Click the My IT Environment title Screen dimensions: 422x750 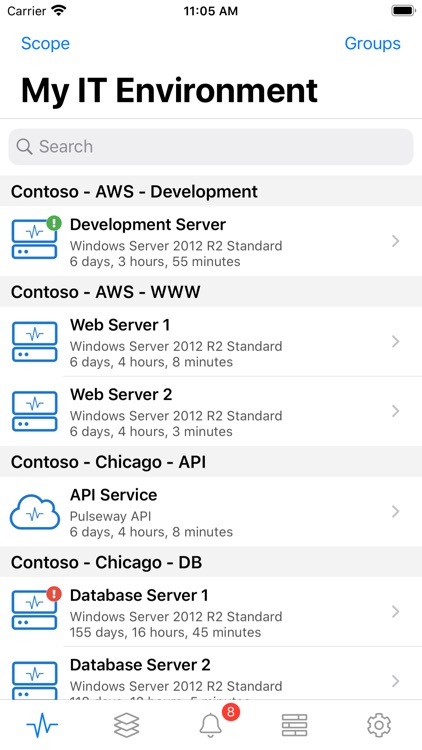click(x=169, y=90)
